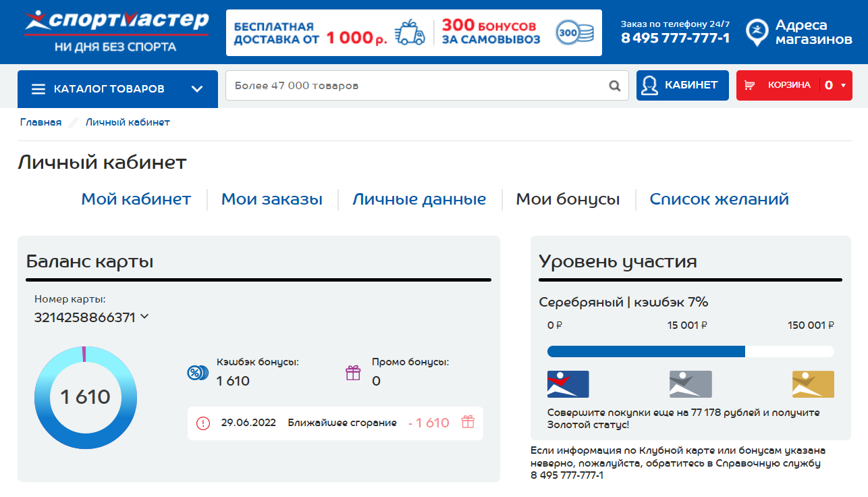Click the pink -1 610 expiring amount

tap(429, 423)
